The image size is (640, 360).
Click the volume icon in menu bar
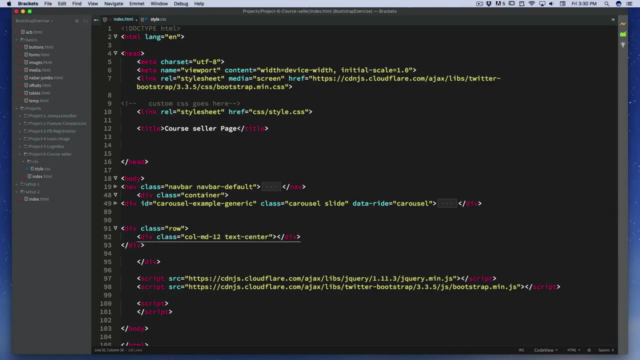point(551,4)
